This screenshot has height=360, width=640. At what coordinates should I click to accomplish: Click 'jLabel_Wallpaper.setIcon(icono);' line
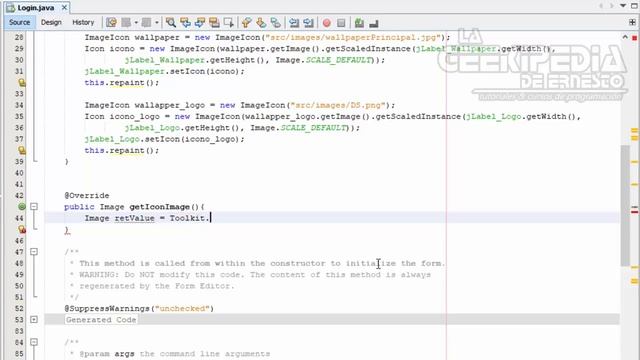[x=164, y=71]
